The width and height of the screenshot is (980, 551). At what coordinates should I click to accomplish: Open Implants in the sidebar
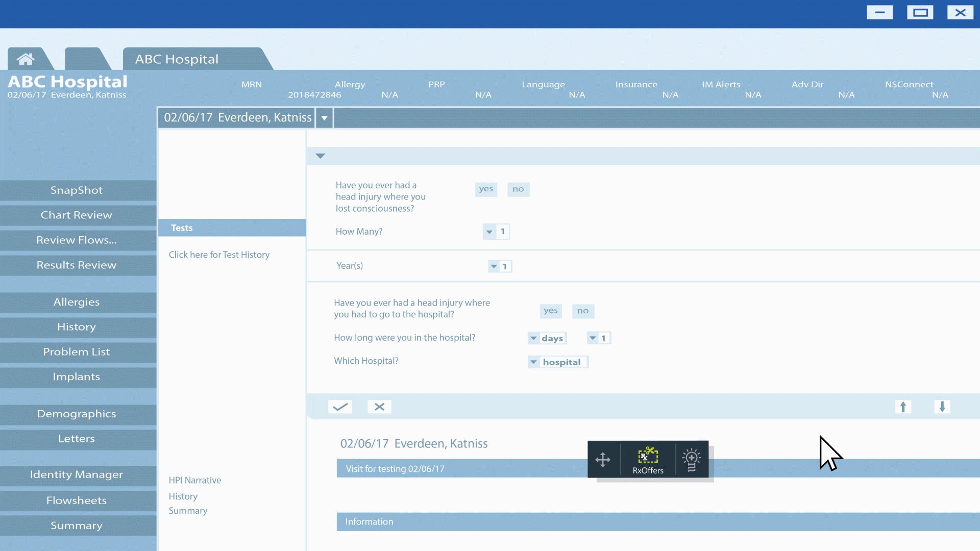pyautogui.click(x=78, y=377)
